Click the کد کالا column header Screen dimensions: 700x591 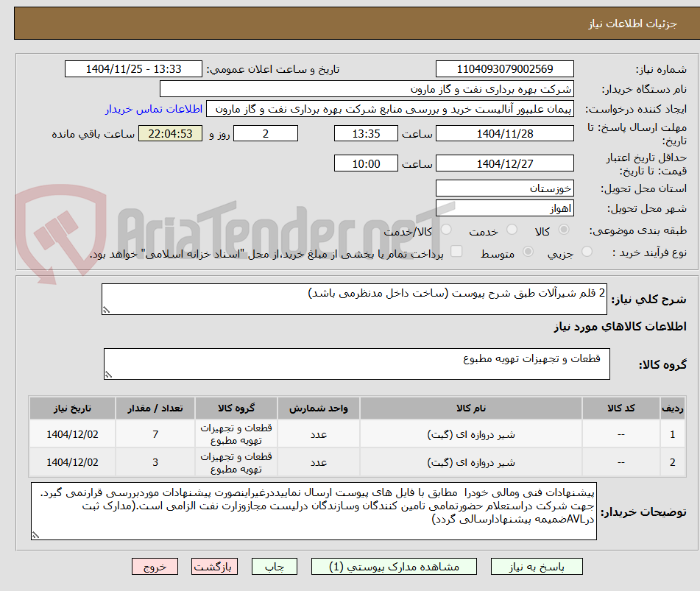[621, 408]
